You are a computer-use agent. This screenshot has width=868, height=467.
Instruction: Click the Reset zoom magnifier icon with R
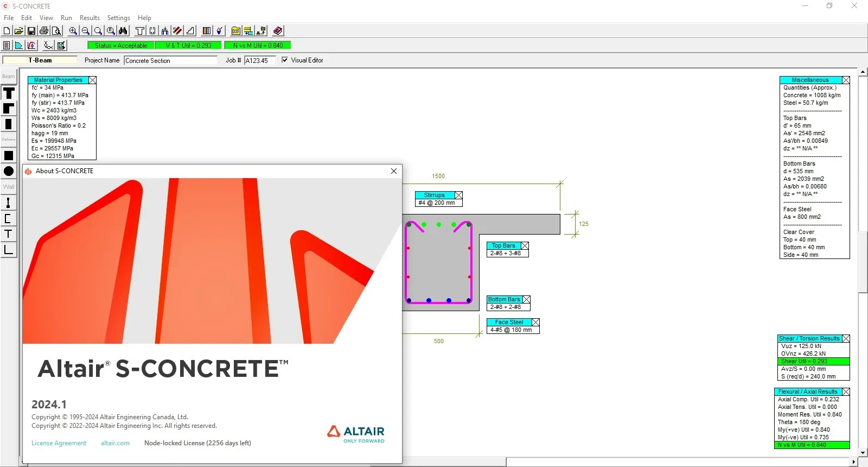111,31
